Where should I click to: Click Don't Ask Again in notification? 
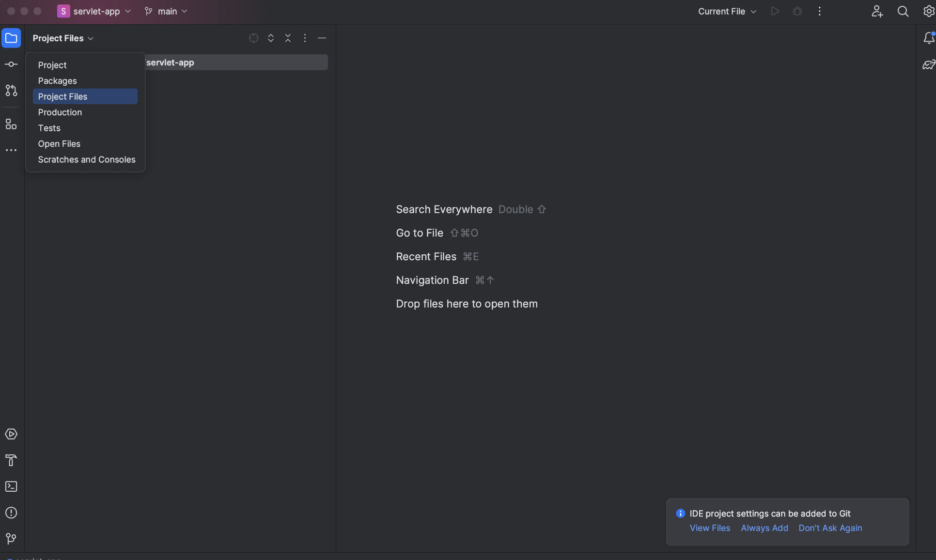coord(830,528)
